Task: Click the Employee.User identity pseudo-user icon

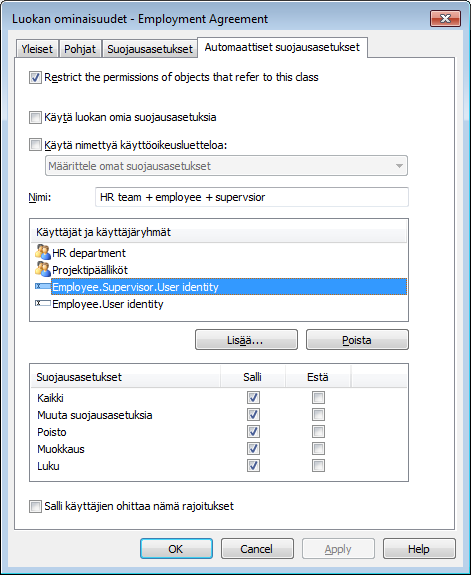Action: tap(43, 303)
